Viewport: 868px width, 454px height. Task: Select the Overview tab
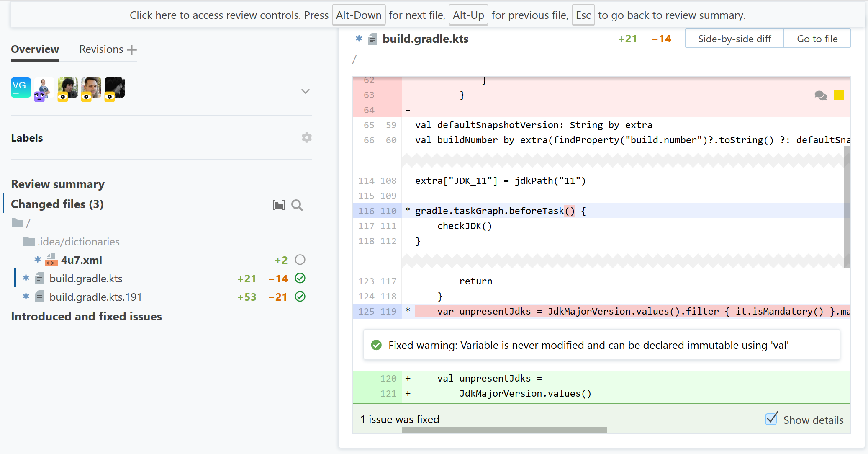[x=35, y=49]
